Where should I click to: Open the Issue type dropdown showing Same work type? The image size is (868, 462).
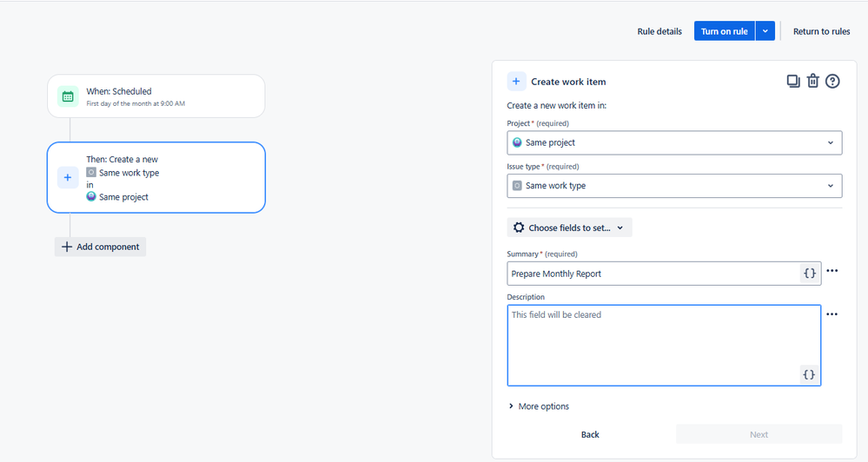pos(674,186)
